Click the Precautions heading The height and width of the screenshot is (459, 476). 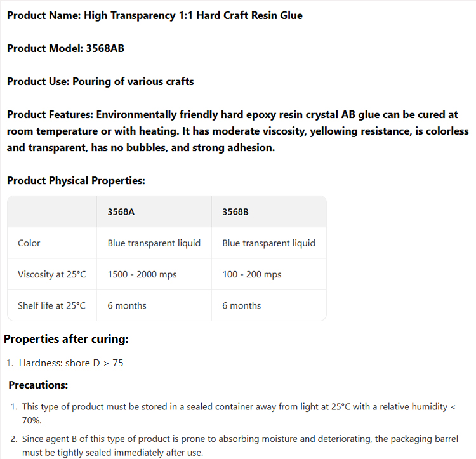(38, 385)
